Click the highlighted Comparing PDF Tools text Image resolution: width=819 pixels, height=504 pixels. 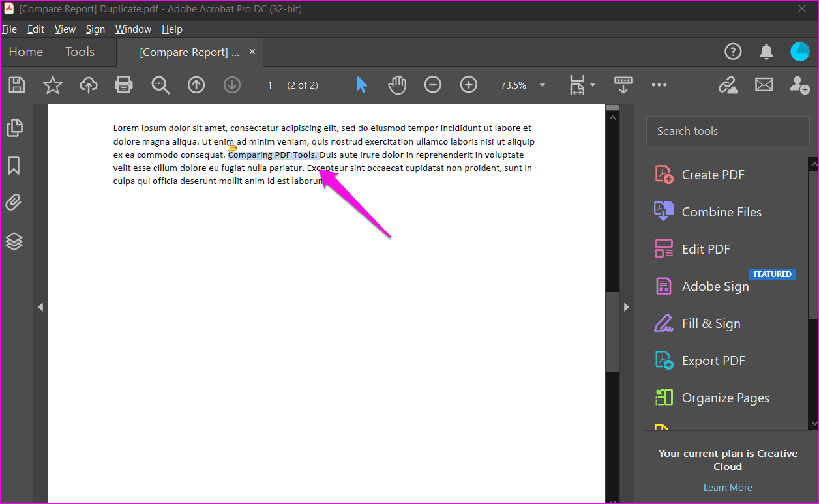pyautogui.click(x=273, y=155)
